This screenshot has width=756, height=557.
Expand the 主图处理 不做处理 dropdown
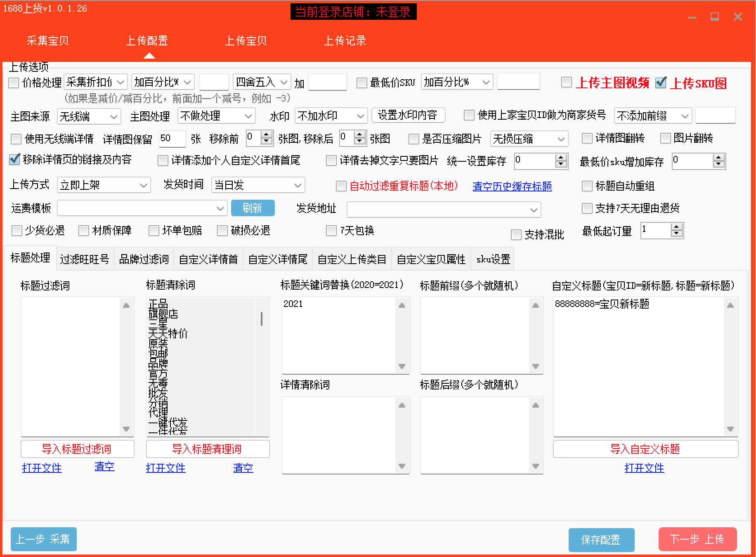(x=217, y=116)
